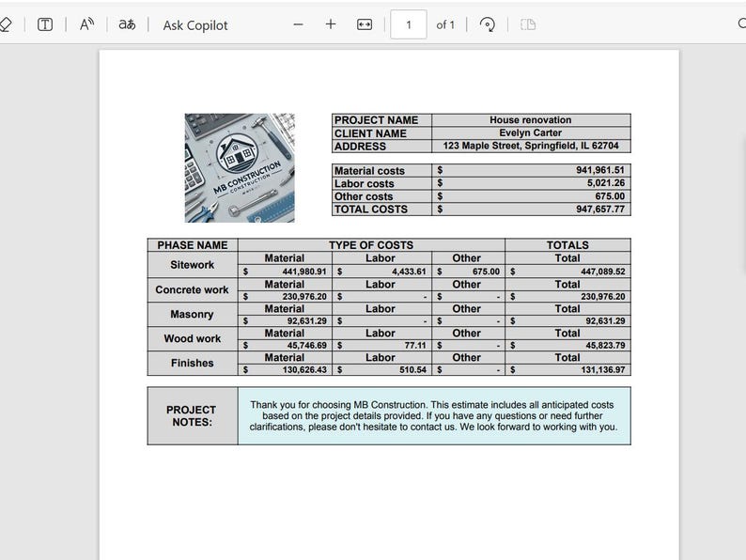Click the project notes thank-you paragraph
The height and width of the screenshot is (560, 746).
point(433,416)
